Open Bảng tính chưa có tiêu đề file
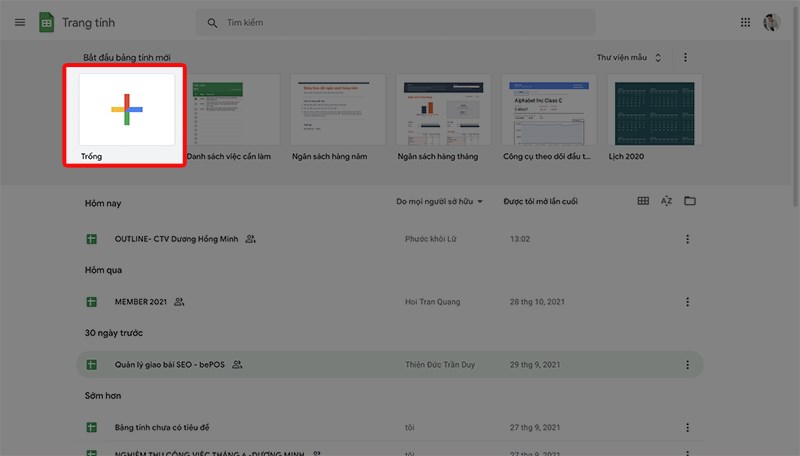800x456 pixels. (162, 427)
